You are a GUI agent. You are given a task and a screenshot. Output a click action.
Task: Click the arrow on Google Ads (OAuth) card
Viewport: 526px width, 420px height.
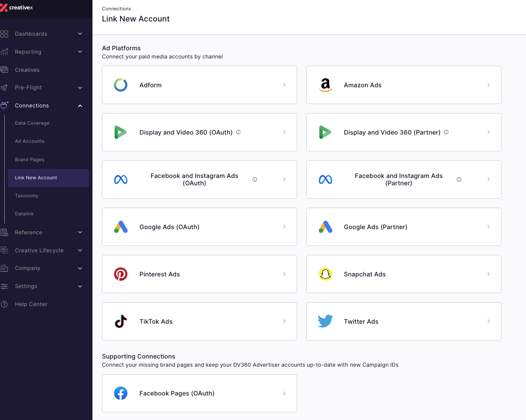coord(284,227)
